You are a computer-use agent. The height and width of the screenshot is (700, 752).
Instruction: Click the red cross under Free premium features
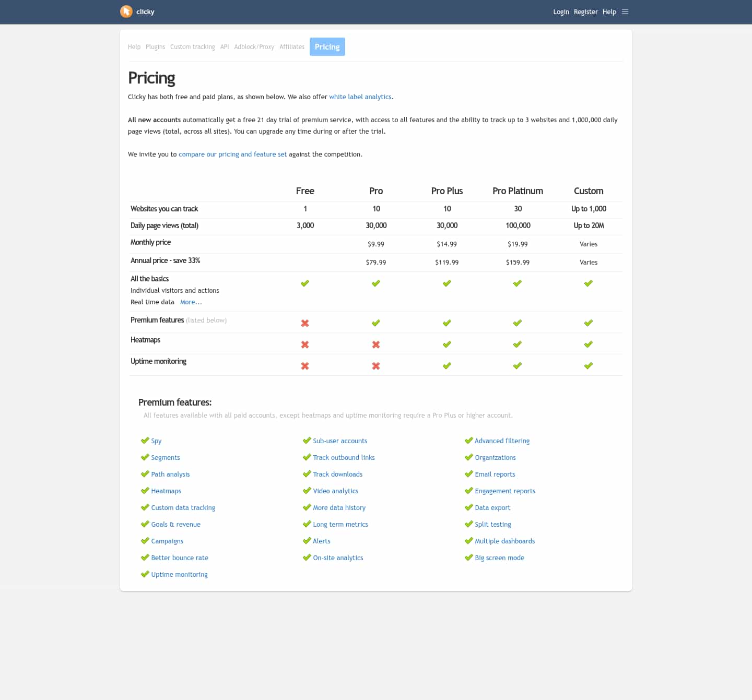[x=305, y=323]
